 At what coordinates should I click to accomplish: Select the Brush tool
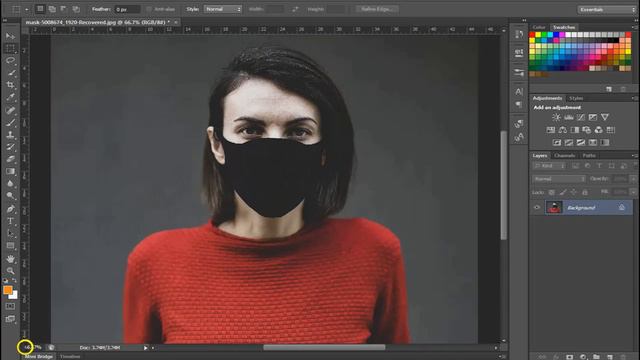pos(10,122)
